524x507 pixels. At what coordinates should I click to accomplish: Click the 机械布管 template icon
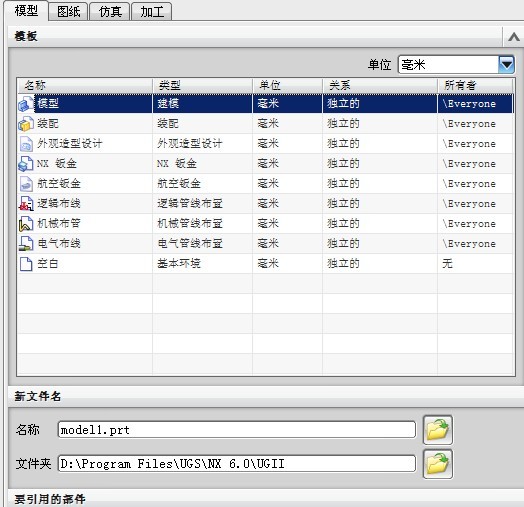[x=26, y=224]
